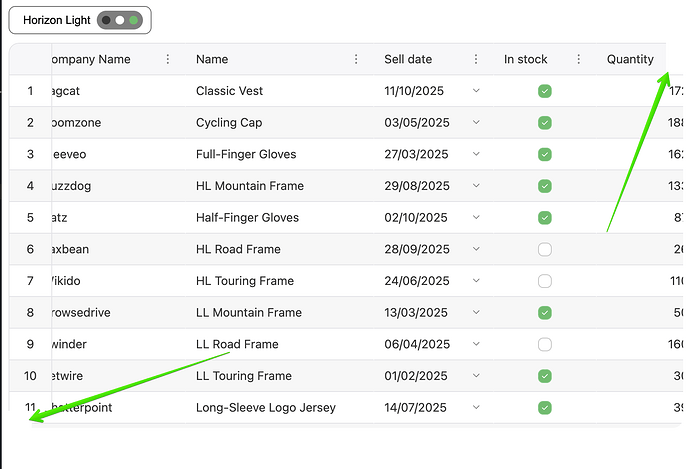Click the 13/03/2025 sell date cell
This screenshot has height=469, width=690.
(433, 313)
